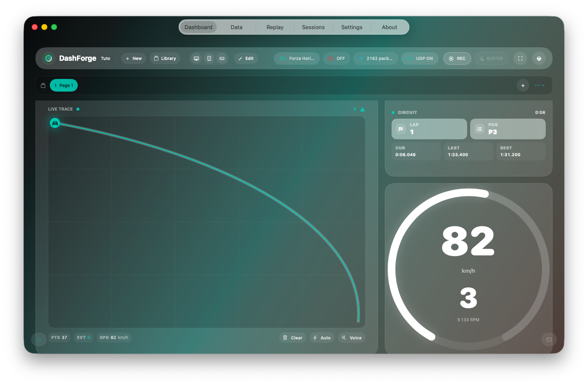This screenshot has width=588, height=385.
Task: Click the flag icon in LAP card
Action: point(401,129)
